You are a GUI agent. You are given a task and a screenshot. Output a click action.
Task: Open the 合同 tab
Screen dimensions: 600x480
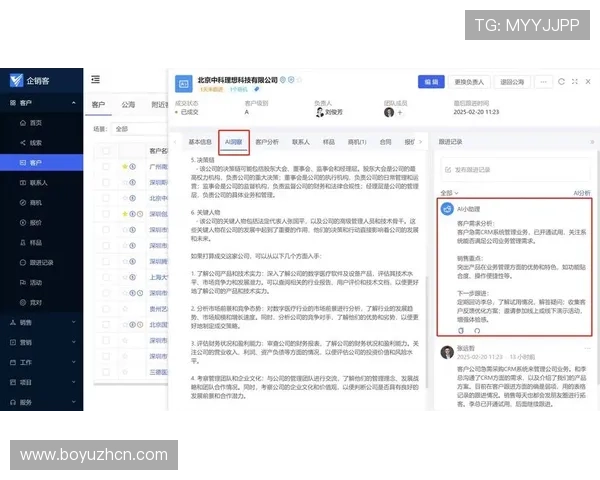tap(385, 142)
